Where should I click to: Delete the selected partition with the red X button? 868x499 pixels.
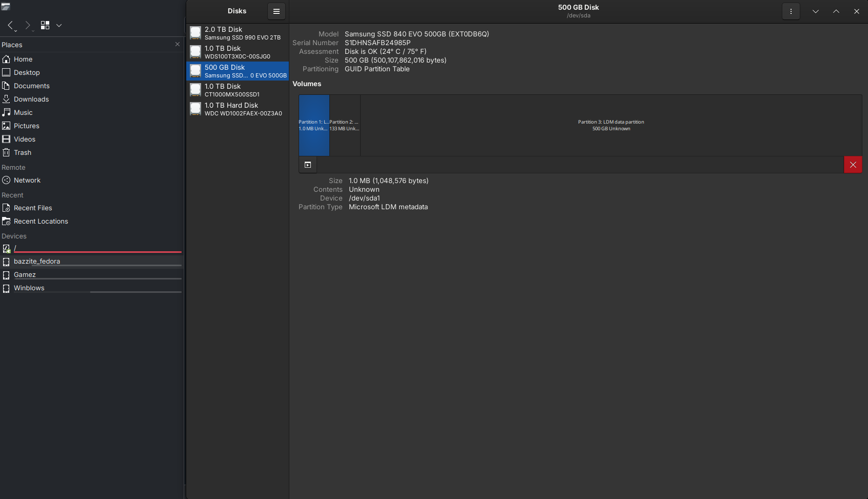[x=853, y=165]
